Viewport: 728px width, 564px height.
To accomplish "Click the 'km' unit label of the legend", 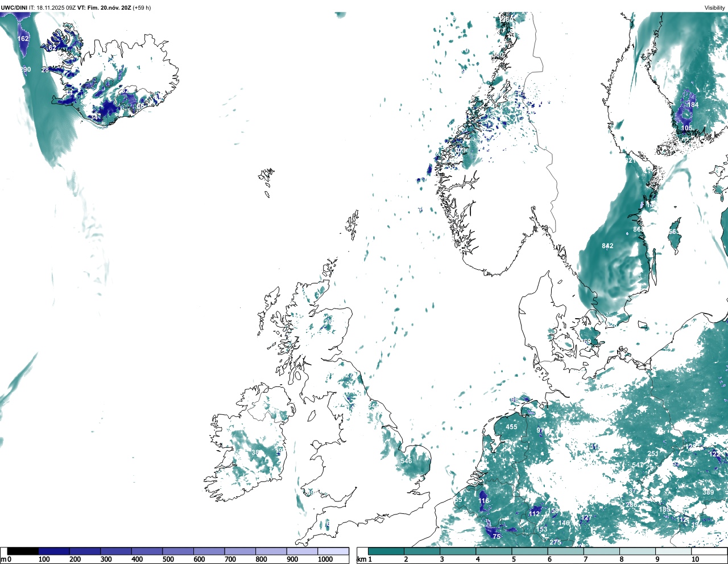I will [361, 559].
